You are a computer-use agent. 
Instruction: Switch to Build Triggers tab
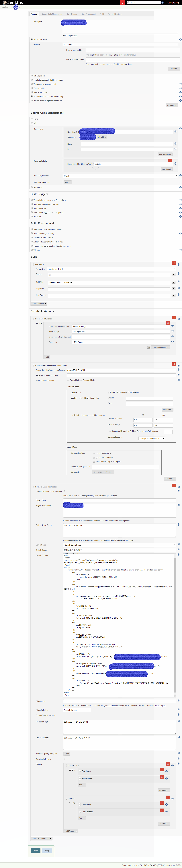pos(72,14)
